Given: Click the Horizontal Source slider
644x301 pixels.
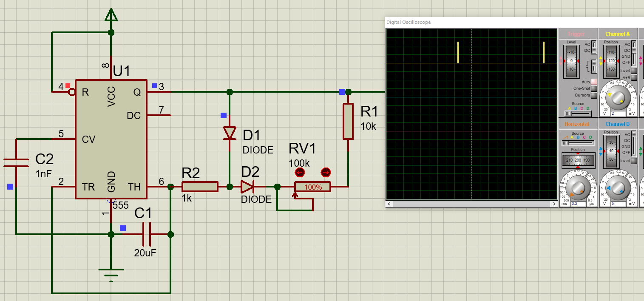Looking at the screenshot, I should pos(577,143).
